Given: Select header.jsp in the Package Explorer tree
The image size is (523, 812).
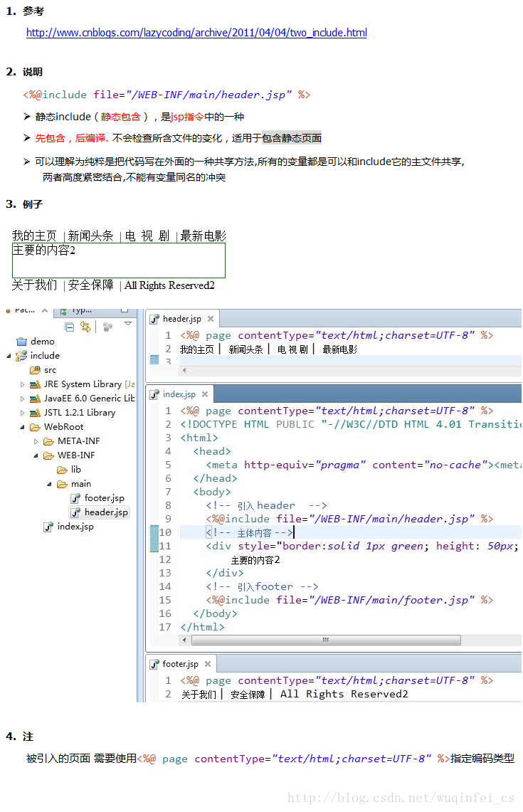Looking at the screenshot, I should 100,512.
